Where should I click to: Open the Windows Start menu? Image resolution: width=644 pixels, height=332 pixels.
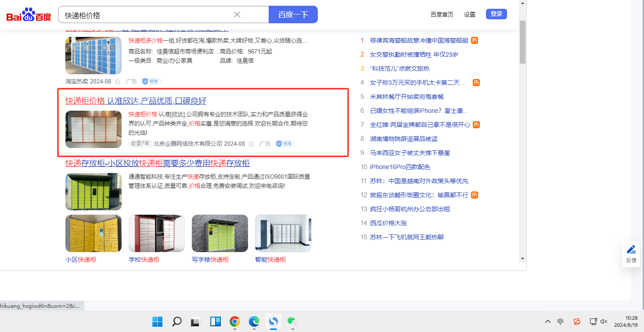[158, 322]
